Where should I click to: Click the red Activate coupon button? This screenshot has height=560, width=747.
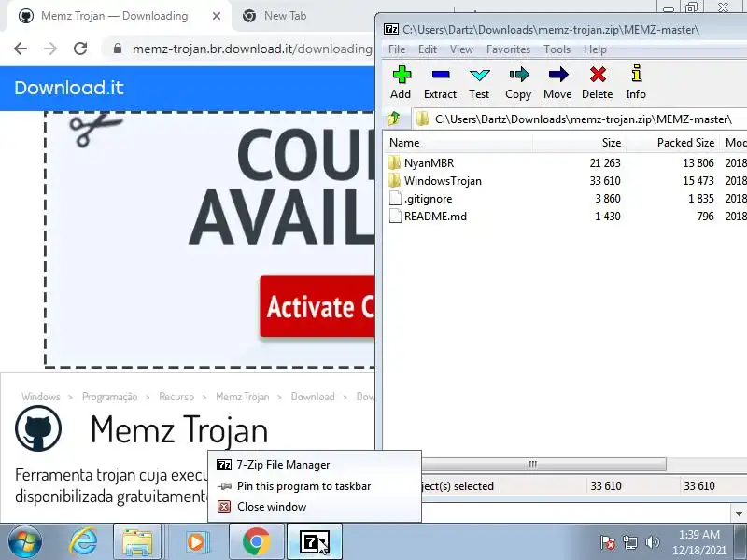click(317, 306)
